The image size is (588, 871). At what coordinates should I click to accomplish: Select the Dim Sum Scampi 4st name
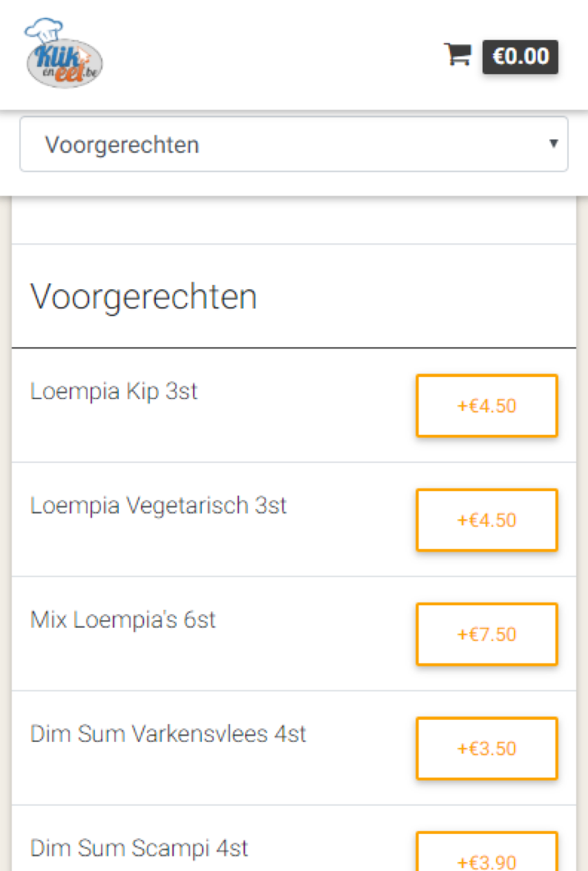click(x=139, y=848)
